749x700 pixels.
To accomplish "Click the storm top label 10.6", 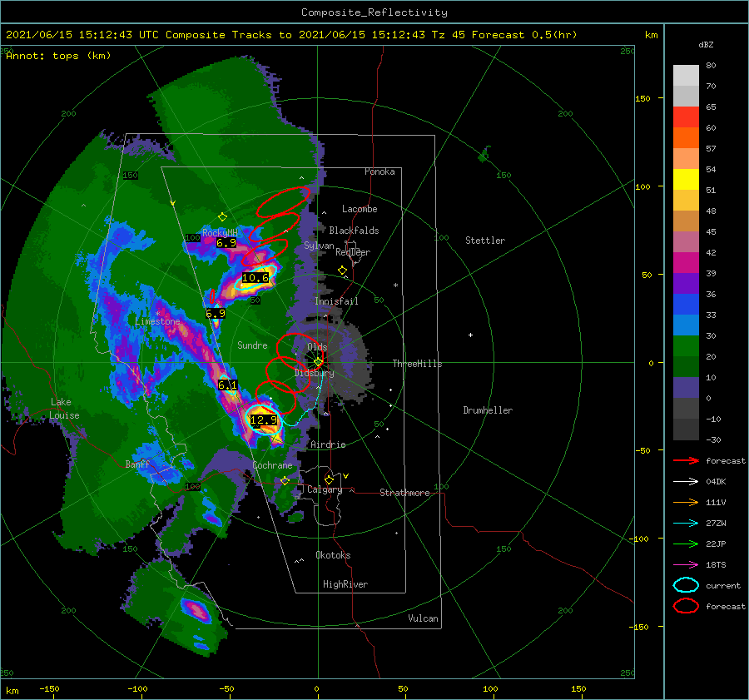I will [x=255, y=277].
